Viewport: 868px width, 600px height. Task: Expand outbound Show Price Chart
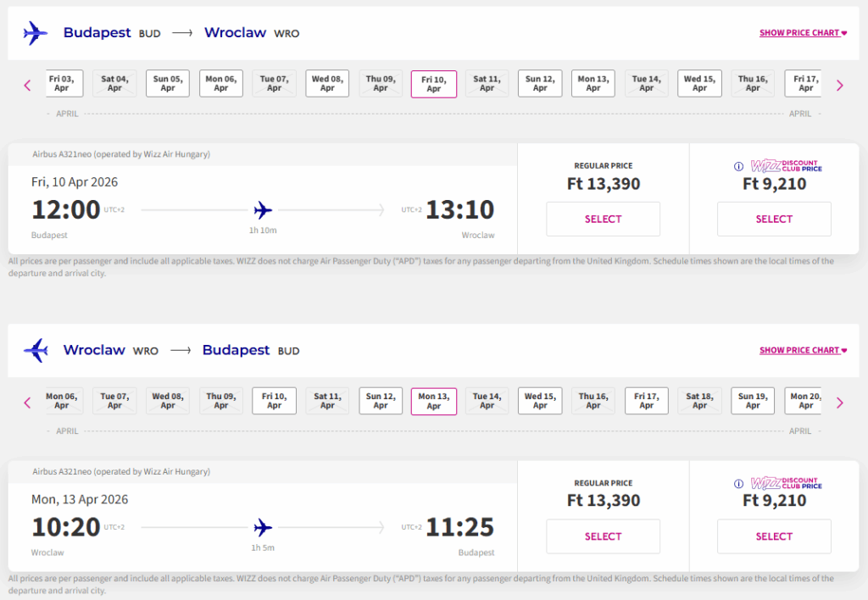802,33
